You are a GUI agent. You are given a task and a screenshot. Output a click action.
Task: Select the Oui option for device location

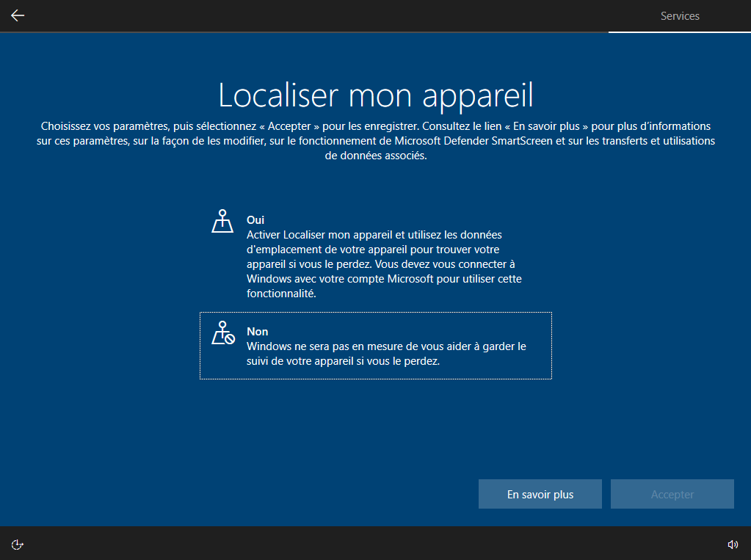pyautogui.click(x=376, y=256)
